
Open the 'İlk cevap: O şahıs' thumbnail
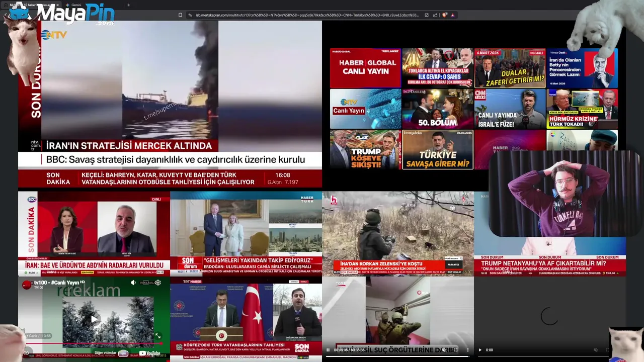[437, 68]
